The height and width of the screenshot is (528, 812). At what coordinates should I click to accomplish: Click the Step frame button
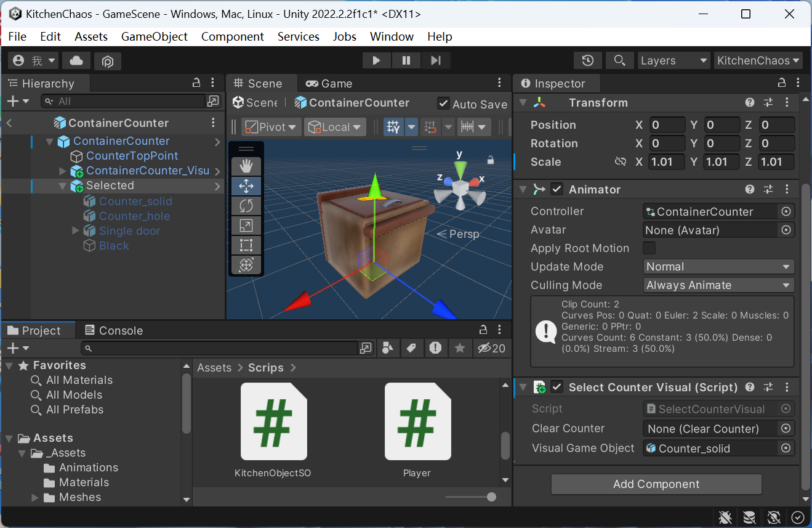coord(436,60)
